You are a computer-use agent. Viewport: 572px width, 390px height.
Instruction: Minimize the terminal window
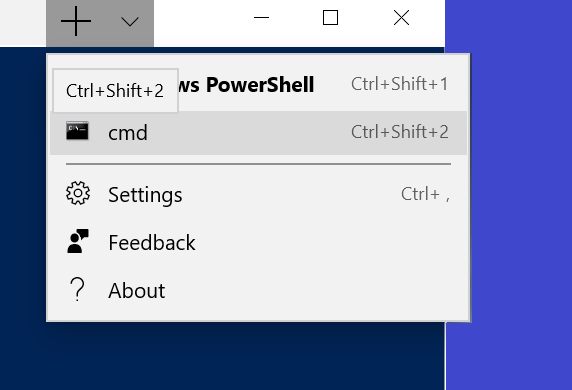pyautogui.click(x=261, y=18)
